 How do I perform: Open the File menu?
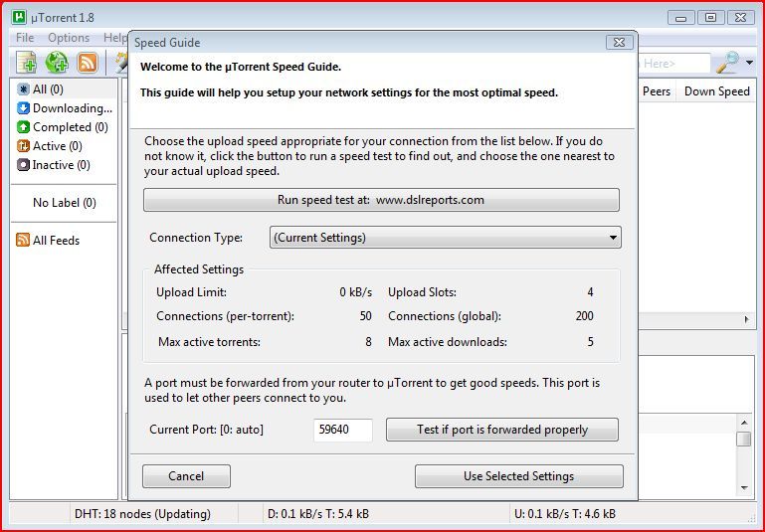click(25, 38)
